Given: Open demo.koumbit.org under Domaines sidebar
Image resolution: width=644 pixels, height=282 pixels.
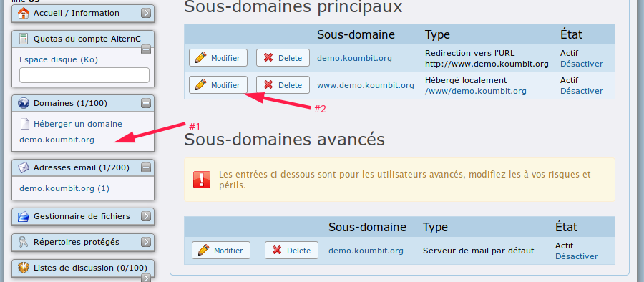Looking at the screenshot, I should tap(57, 140).
